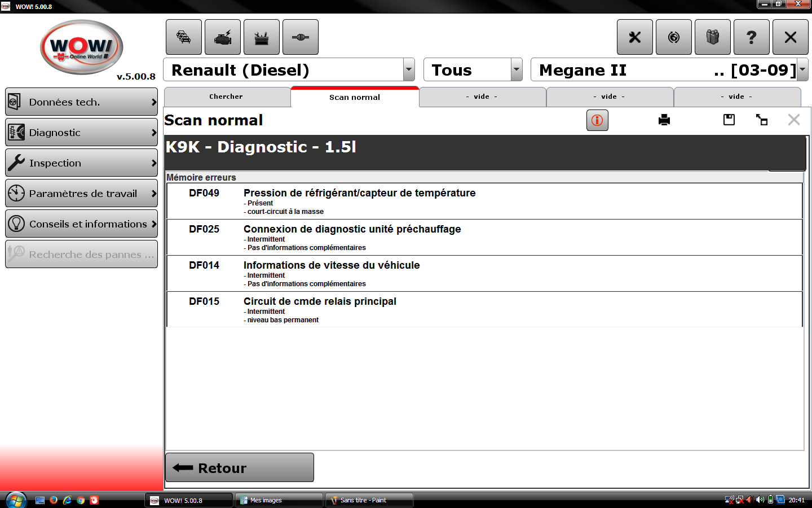Click 'Pression de réfrigérant/capteur de température' description
The width and height of the screenshot is (812, 508).
click(x=360, y=193)
